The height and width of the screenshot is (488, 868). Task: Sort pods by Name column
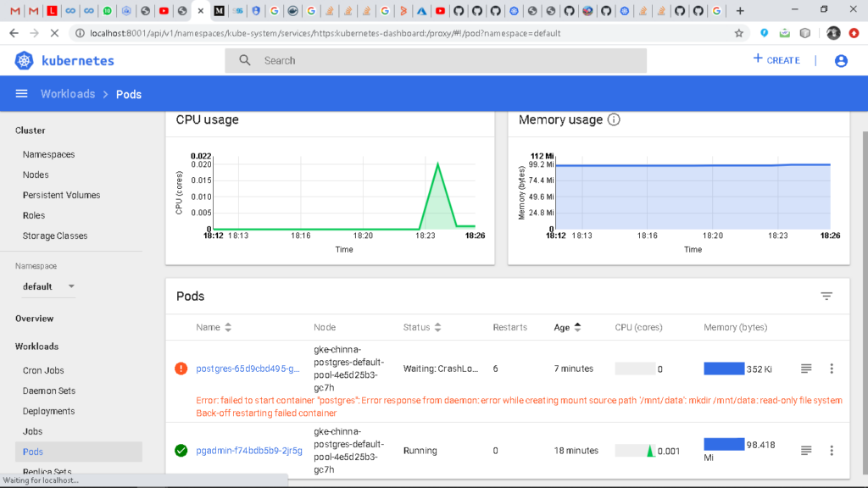213,327
